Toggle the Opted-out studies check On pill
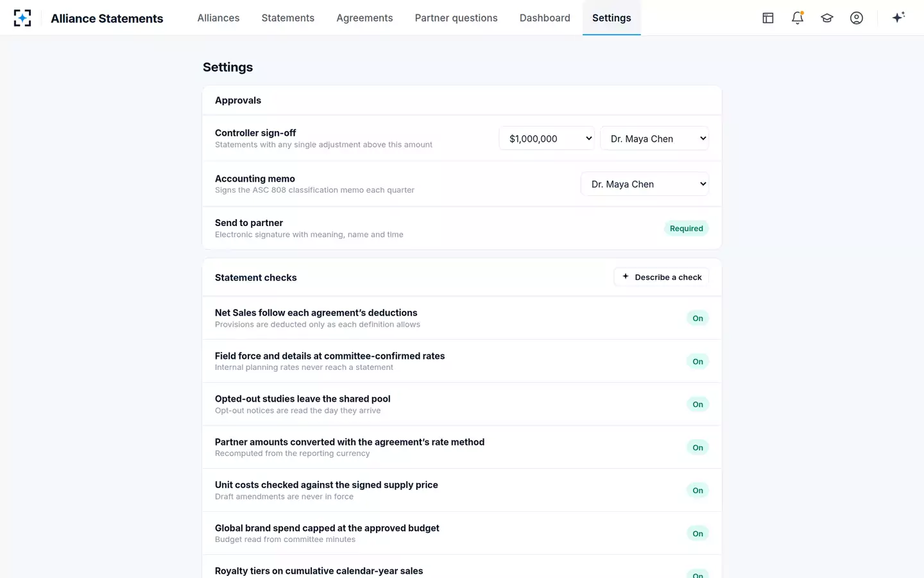The image size is (924, 578). (x=697, y=405)
